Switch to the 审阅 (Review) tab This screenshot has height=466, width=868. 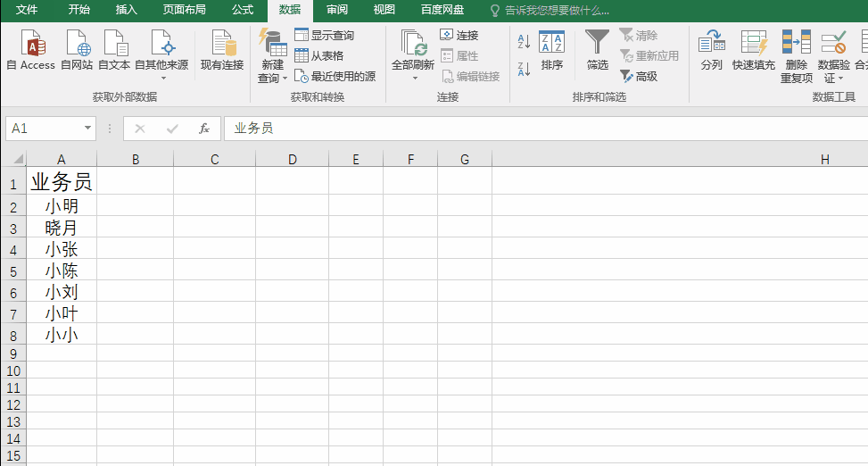[337, 10]
